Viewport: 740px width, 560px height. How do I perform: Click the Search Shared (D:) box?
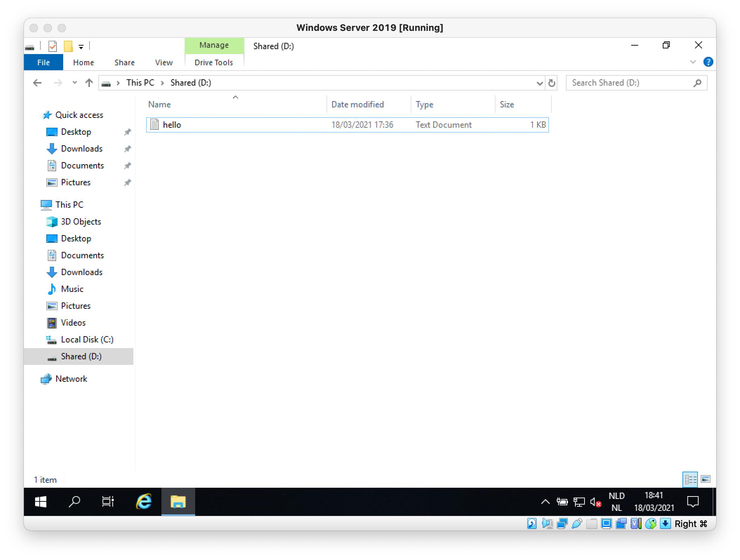(630, 83)
